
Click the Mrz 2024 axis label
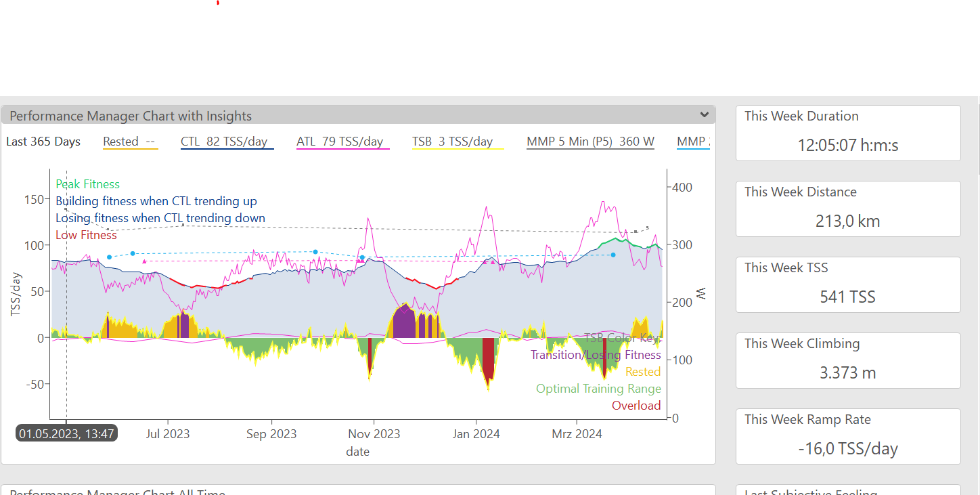pyautogui.click(x=577, y=433)
